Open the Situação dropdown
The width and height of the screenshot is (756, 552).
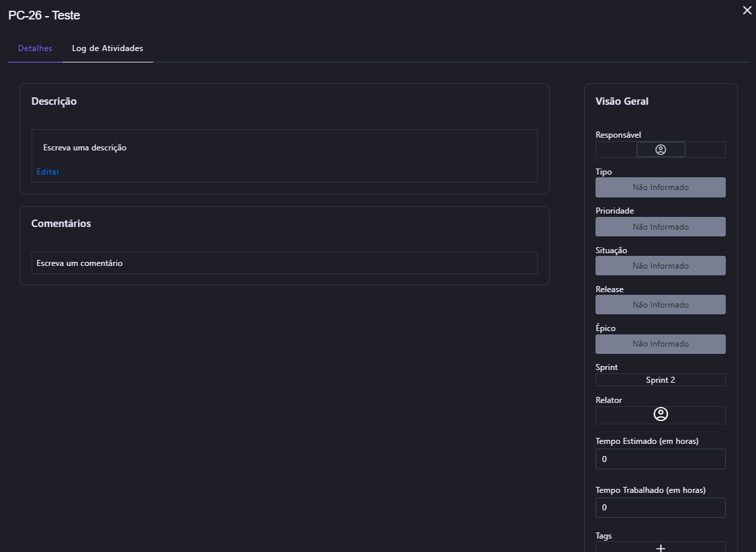coord(661,266)
